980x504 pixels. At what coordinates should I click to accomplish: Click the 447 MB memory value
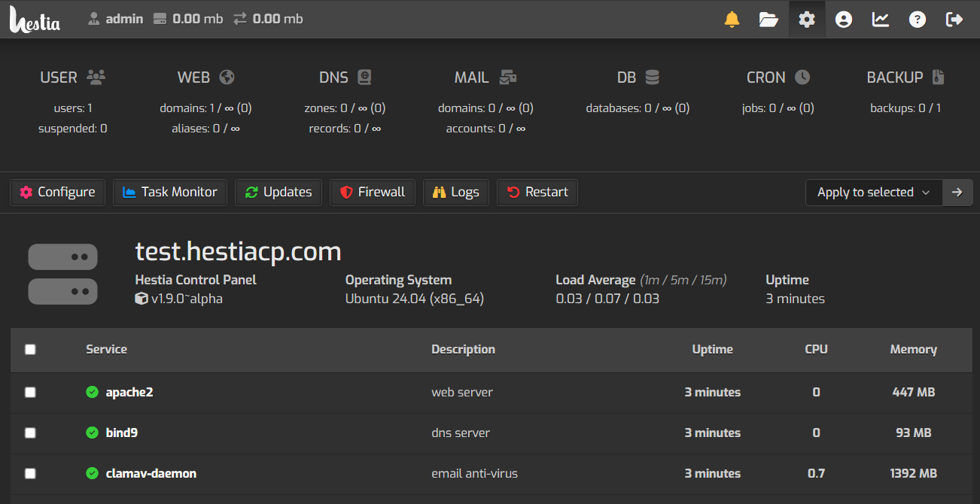pos(913,392)
